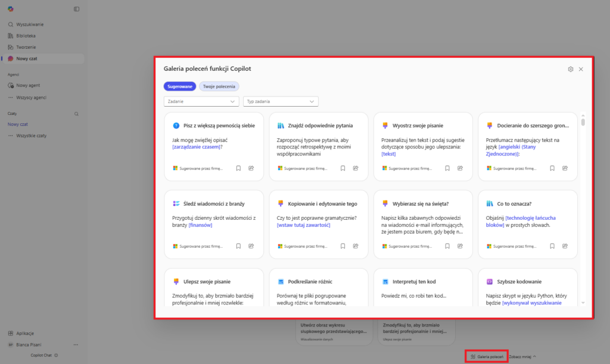Bookmark the 'Pisz z większą pewnością siebie' prompt
The width and height of the screenshot is (610, 364).
(x=238, y=169)
